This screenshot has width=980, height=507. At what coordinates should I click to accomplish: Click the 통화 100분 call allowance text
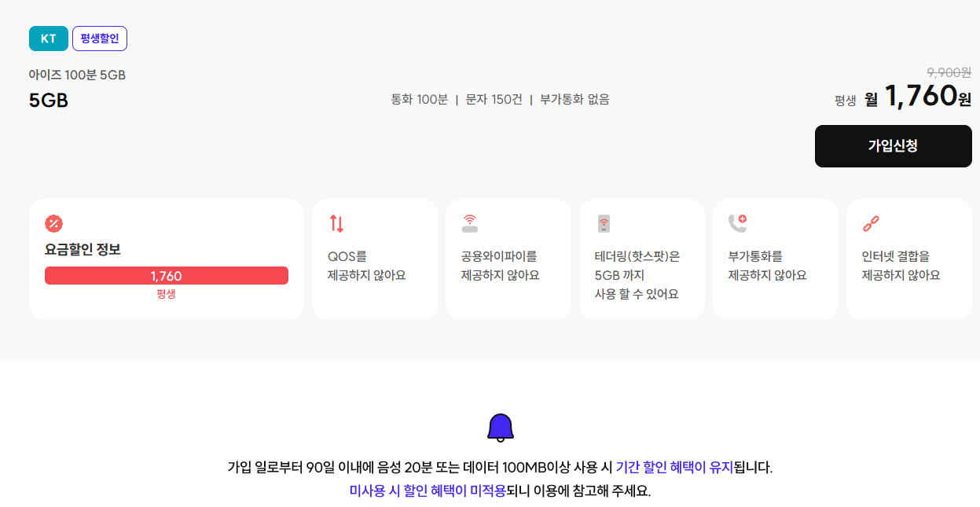pyautogui.click(x=420, y=99)
